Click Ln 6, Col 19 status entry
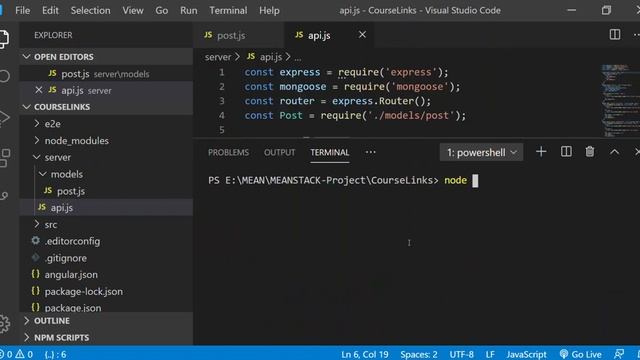640x360 pixels. [365, 354]
